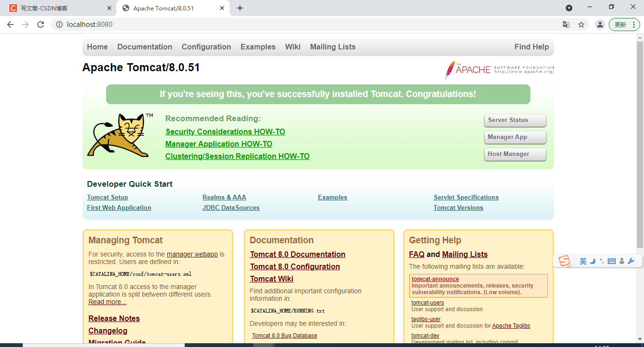Open the Tomcat 8.0 Documentation link
Screen dimensions: 644x347
point(297,255)
